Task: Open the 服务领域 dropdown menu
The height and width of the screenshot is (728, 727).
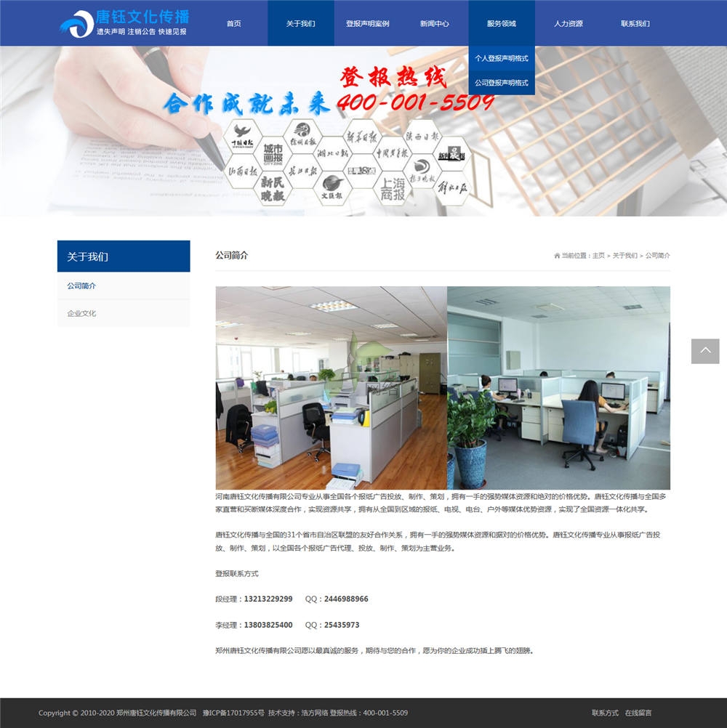Action: point(502,23)
